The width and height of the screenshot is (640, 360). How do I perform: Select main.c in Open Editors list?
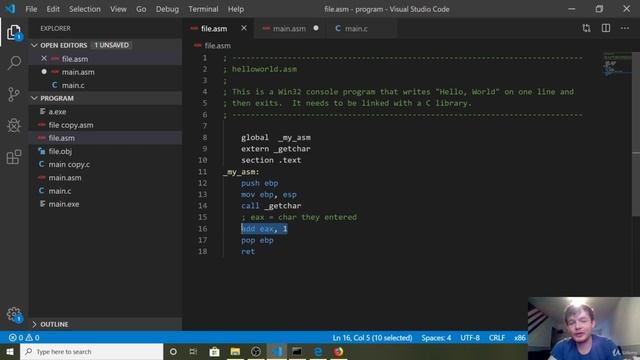click(x=105, y=85)
